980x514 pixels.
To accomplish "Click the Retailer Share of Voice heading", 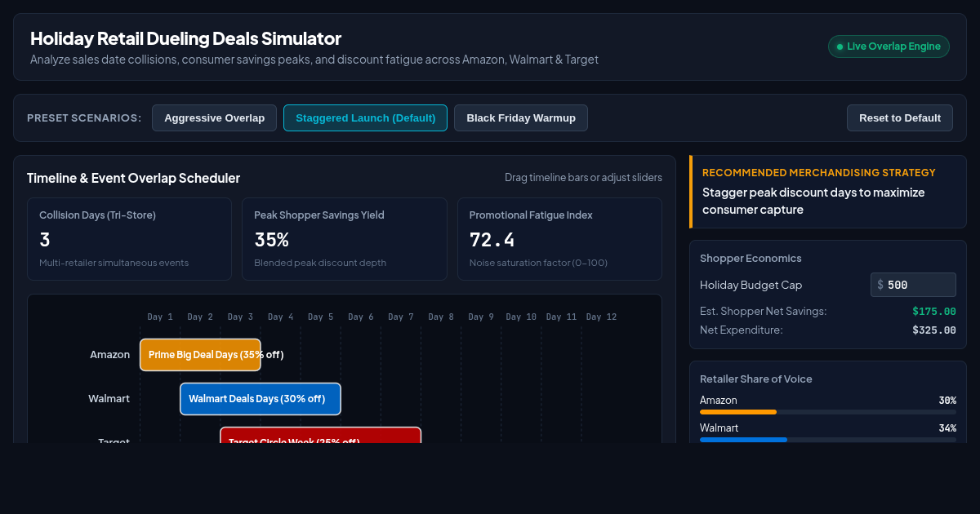I will coord(756,379).
